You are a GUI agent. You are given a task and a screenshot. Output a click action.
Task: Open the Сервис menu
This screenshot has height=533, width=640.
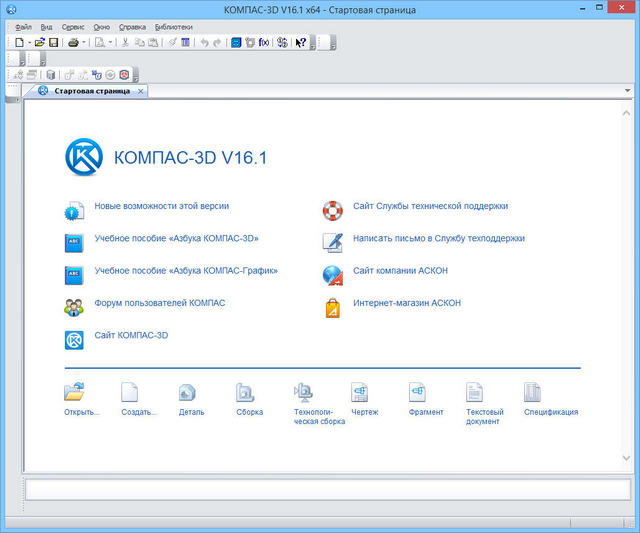point(73,27)
